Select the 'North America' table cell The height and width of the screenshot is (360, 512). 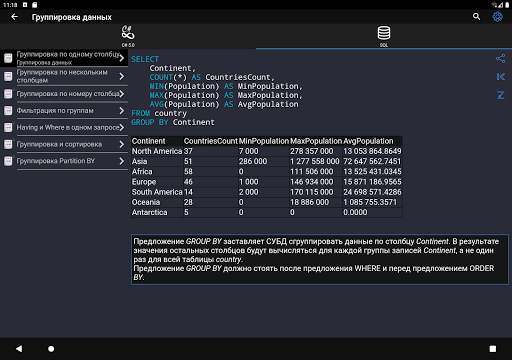157,151
